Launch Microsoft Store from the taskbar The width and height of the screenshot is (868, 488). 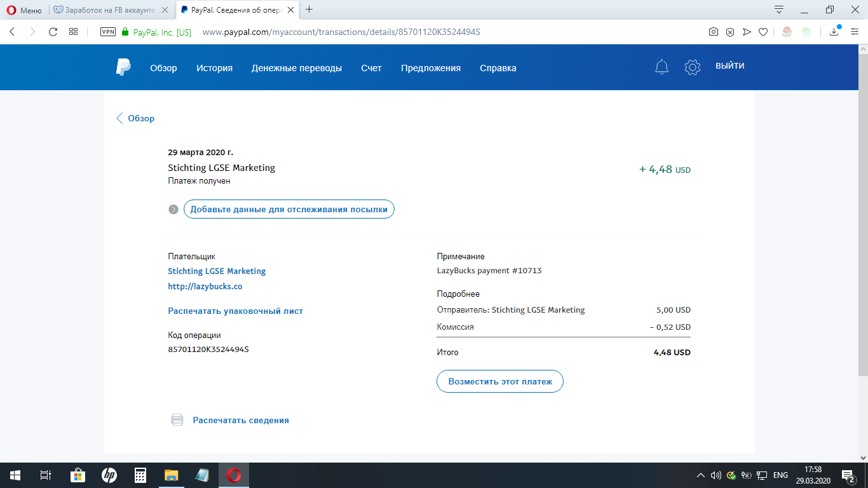pos(78,475)
